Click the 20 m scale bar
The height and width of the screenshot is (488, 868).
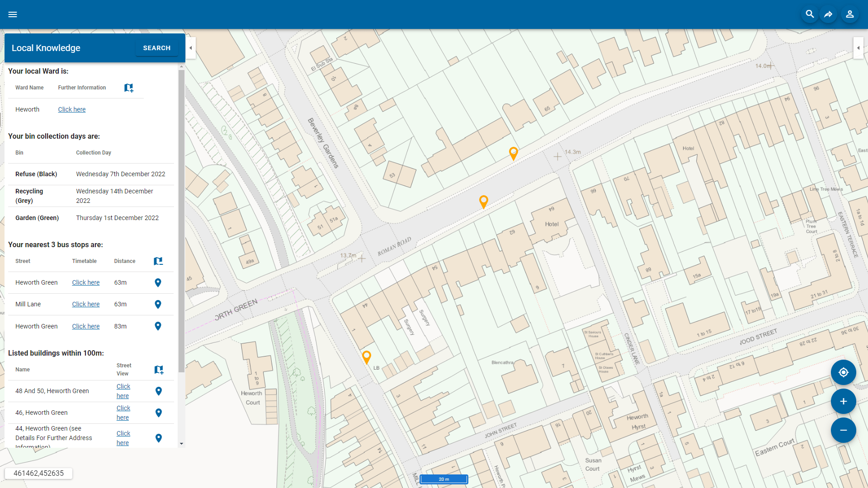[443, 479]
